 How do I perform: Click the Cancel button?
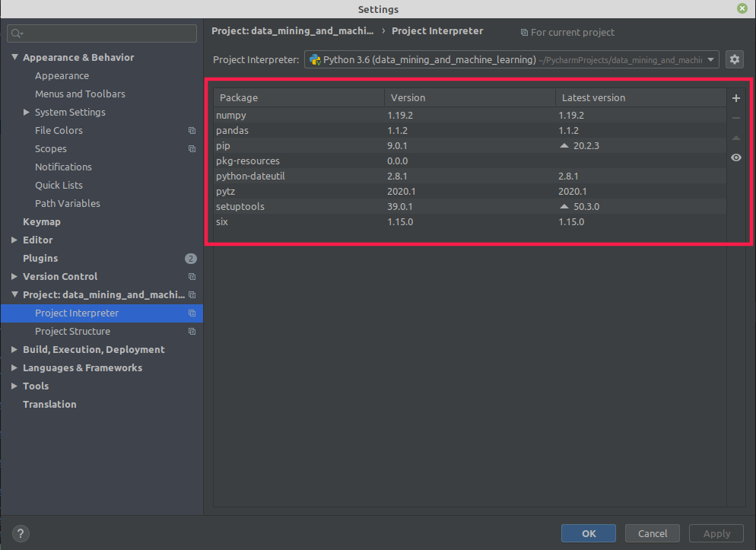pos(652,533)
